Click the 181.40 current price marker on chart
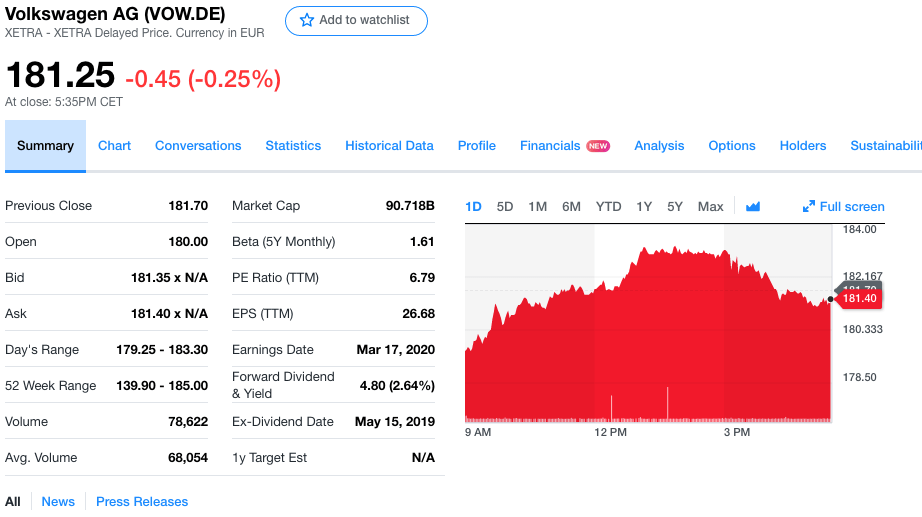Screen dimensions: 922x517 tap(858, 298)
